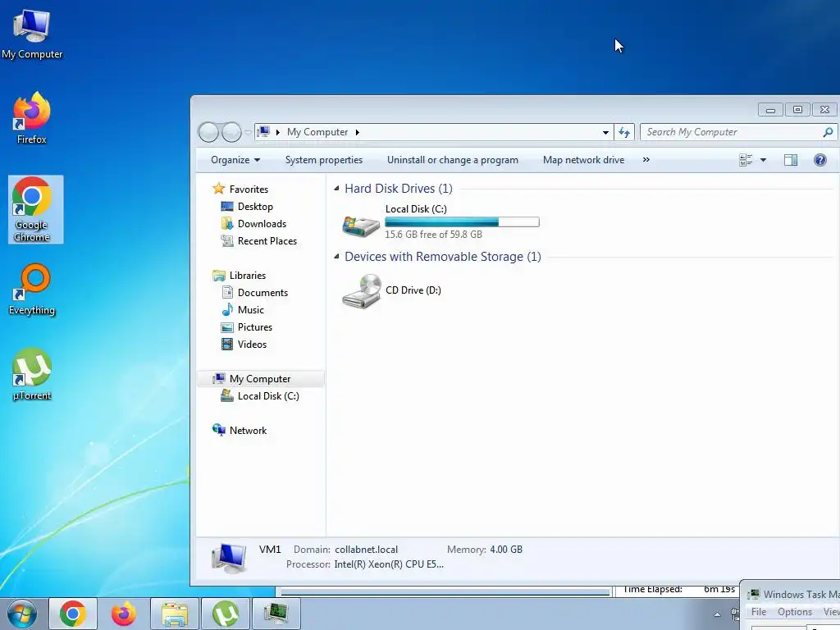Open the Music library
Viewport: 840px width, 630px height.
[x=251, y=309]
